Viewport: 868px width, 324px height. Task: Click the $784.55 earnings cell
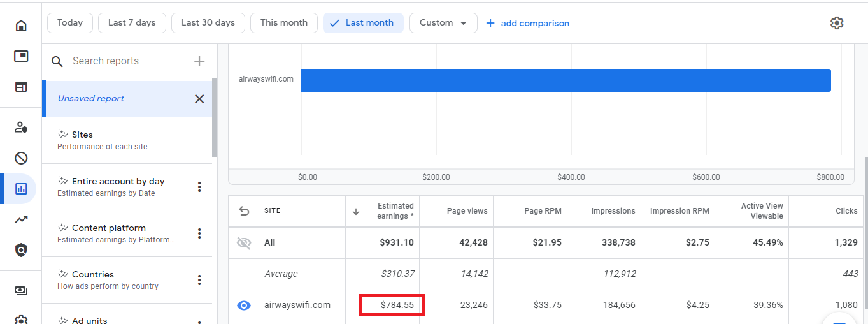(x=397, y=306)
